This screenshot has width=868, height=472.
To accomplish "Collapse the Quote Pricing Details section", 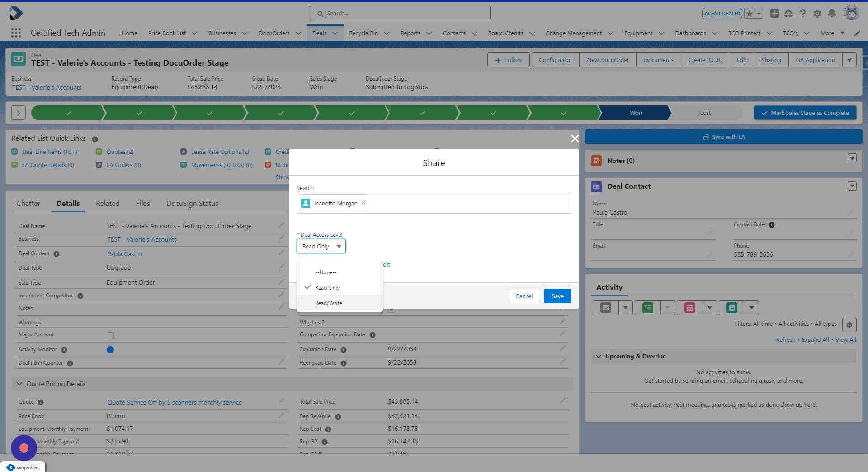I will [19, 383].
